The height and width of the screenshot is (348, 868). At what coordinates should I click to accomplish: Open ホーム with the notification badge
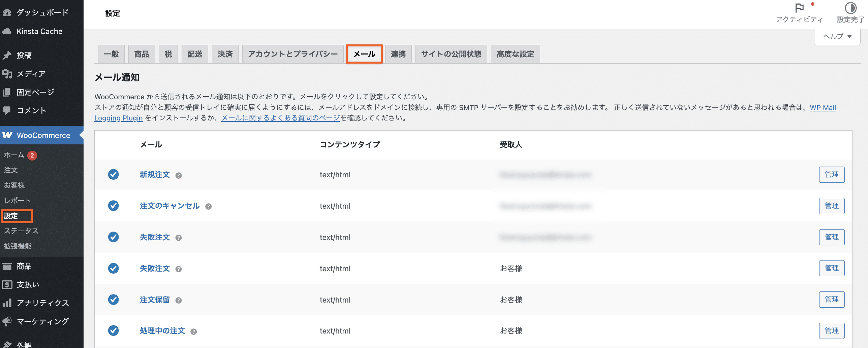click(x=13, y=155)
